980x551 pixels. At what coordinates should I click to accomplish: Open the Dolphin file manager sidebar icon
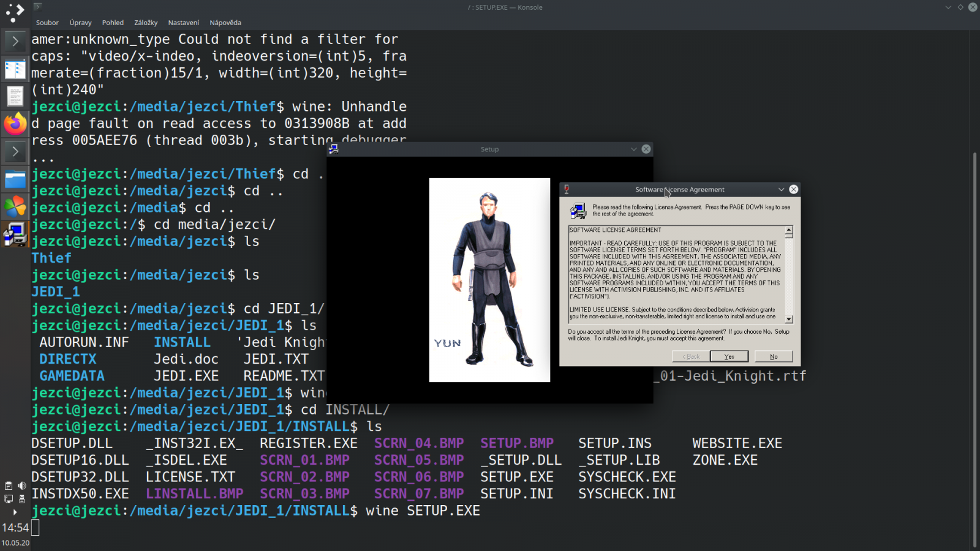[15, 179]
